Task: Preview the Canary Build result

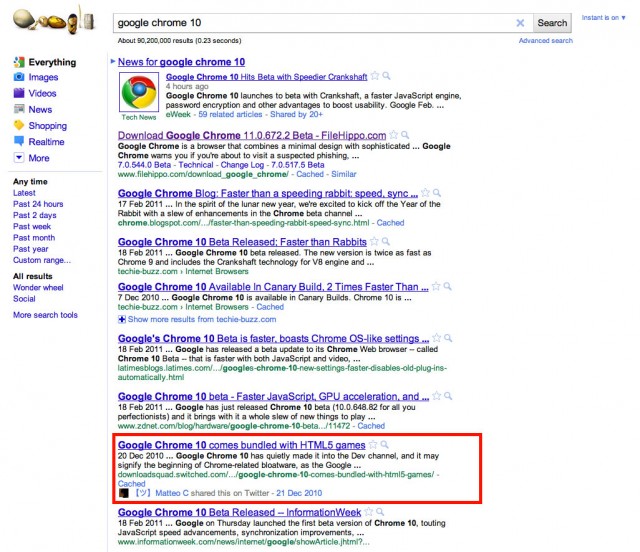Action: point(447,286)
